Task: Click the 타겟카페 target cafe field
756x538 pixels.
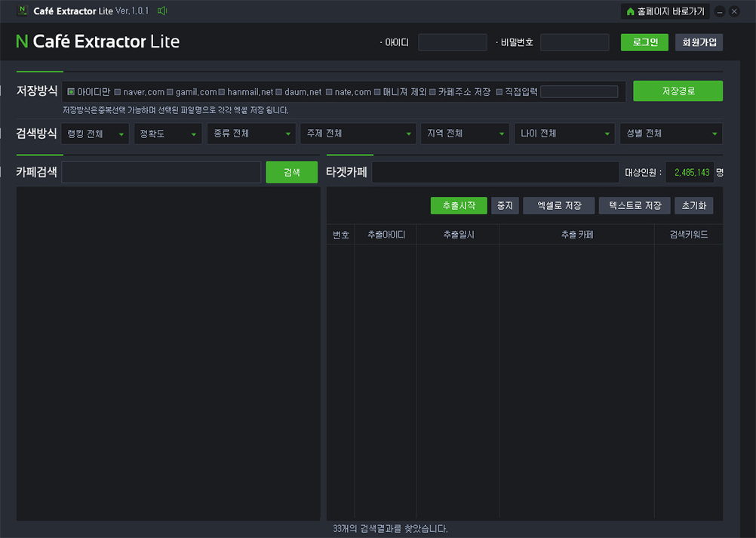Action: [495, 172]
